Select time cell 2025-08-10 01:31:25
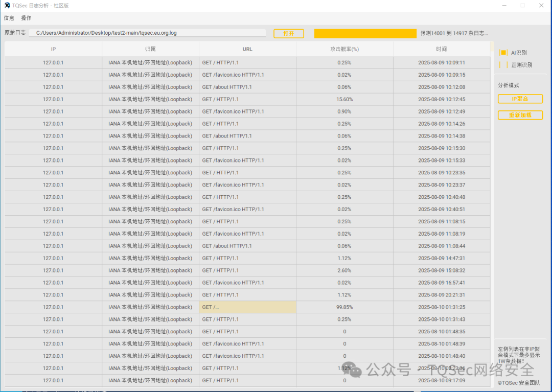552x392 pixels. click(442, 307)
